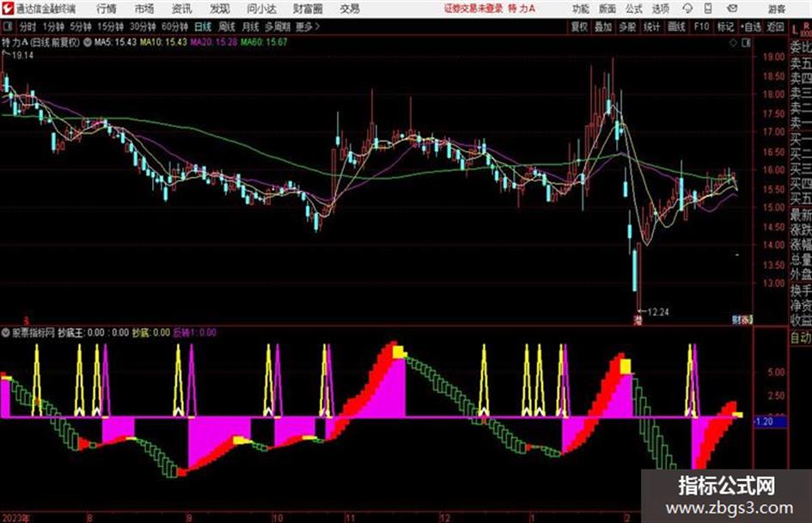Click the 画线 drawing toolbar button
This screenshot has height=523, width=812.
(x=676, y=27)
